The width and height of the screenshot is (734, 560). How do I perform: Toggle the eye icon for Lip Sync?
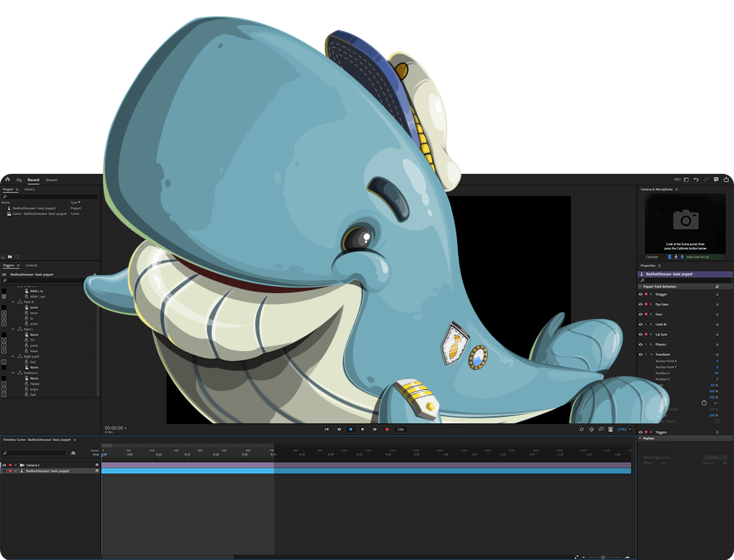pos(640,334)
